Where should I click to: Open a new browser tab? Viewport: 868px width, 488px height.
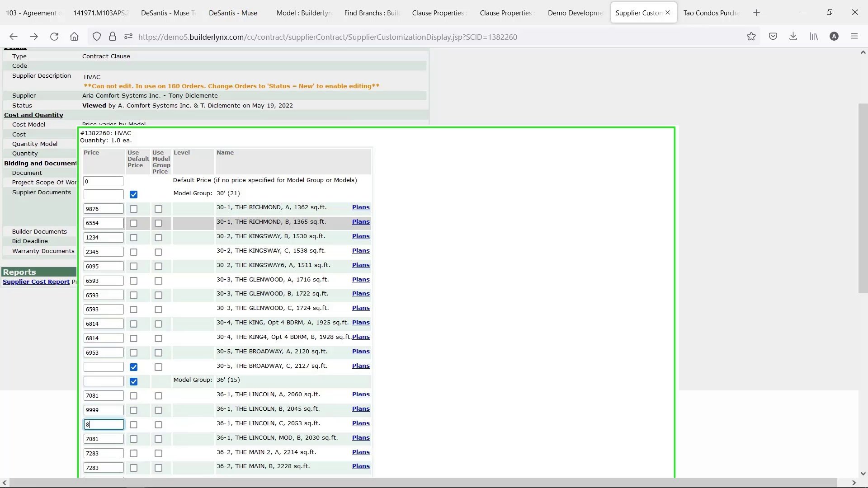point(757,13)
